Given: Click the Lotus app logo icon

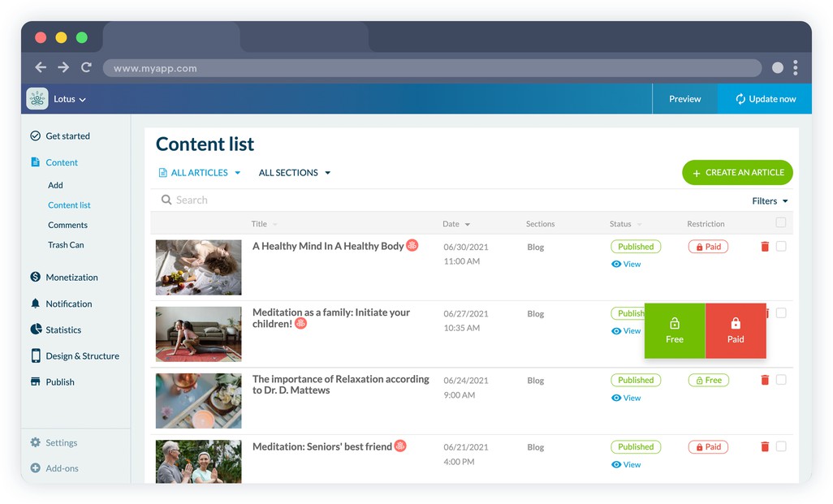Looking at the screenshot, I should [x=37, y=99].
